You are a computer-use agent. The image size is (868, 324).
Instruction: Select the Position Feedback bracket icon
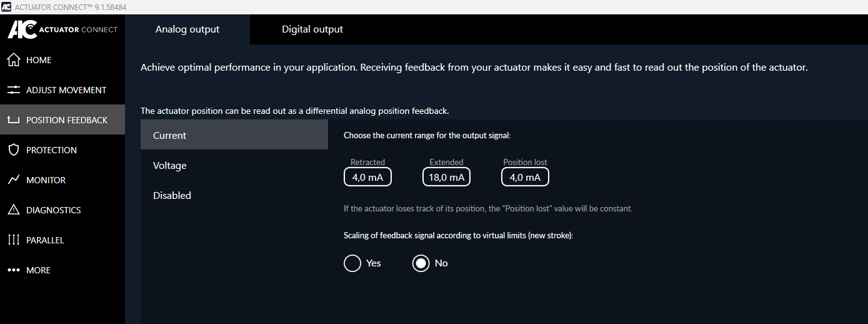pos(14,120)
